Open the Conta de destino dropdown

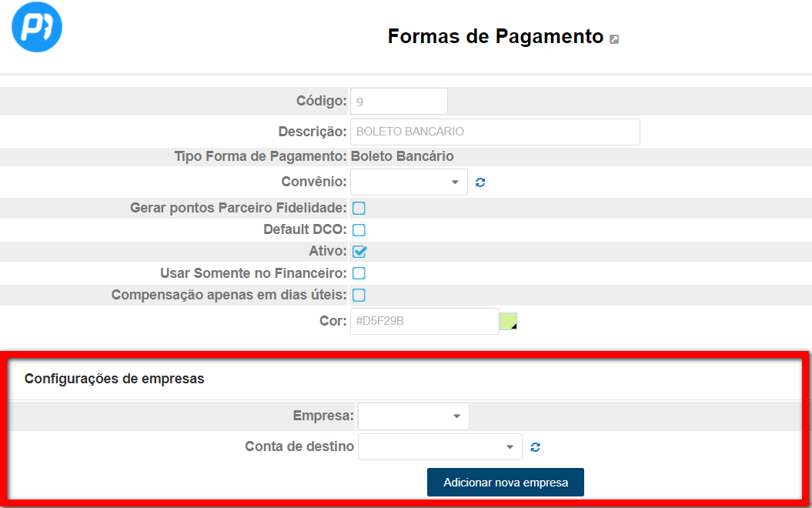tap(439, 447)
